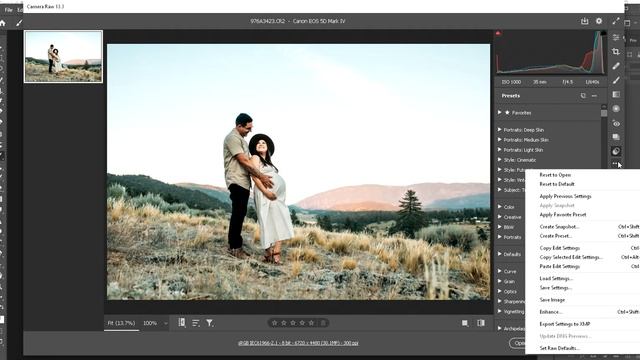Open workflow options link below image

click(298, 343)
